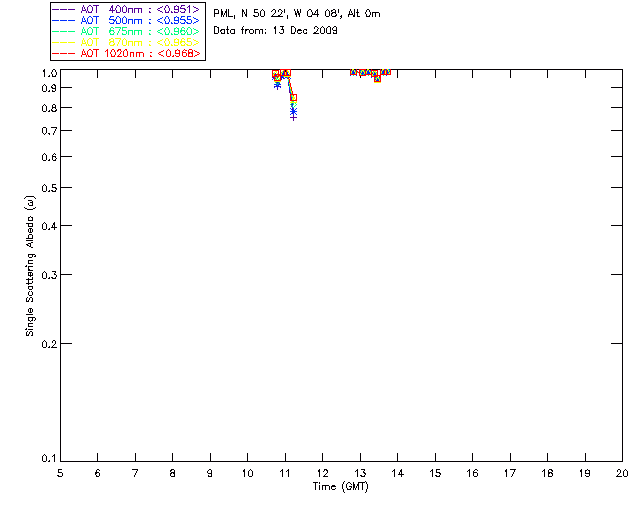This screenshot has height=512, width=640.
Task: Select the station header text 'PML, N 50 22'
Action: tap(249, 13)
